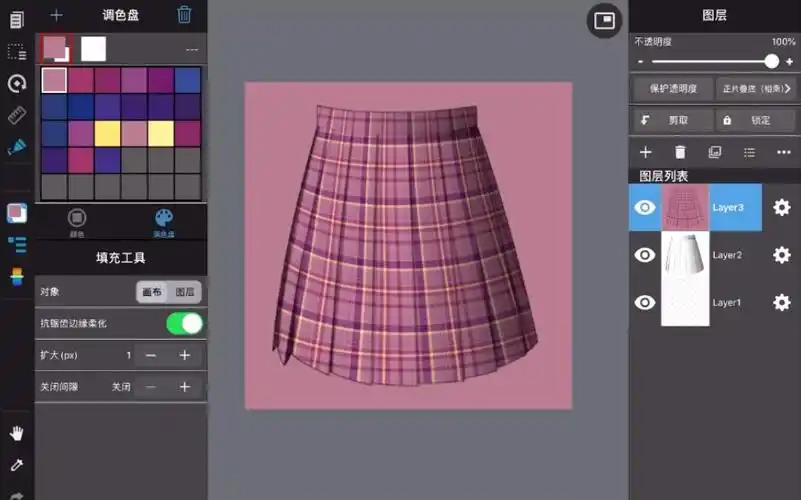Switch to the 颜色 color tab
Screen dimensions: 801x500
coord(77,221)
